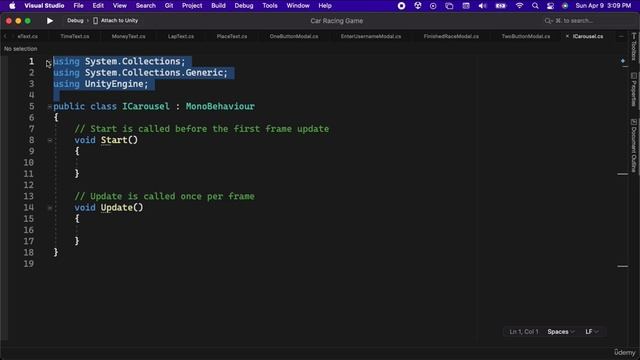Open the battery status icon

pos(501,6)
